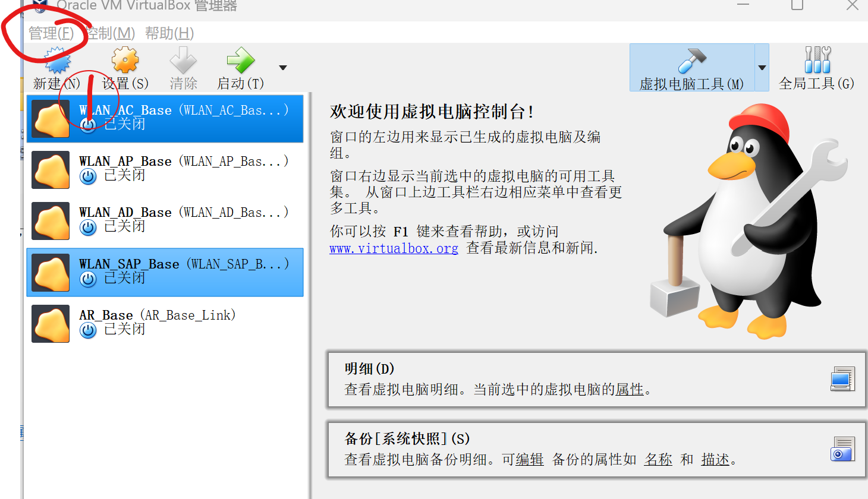
Task: Click power state icon of WLAN_AP_Base
Action: coord(88,176)
